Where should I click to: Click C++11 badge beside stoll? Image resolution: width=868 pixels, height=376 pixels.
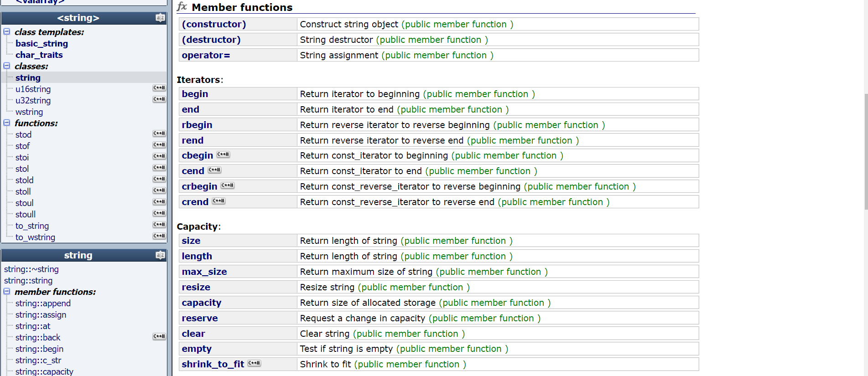pos(159,190)
